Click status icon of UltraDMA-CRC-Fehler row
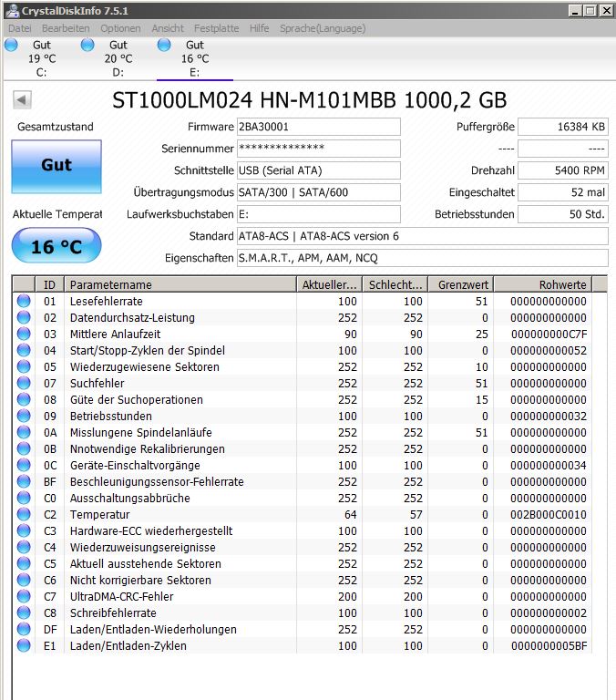 (24, 596)
